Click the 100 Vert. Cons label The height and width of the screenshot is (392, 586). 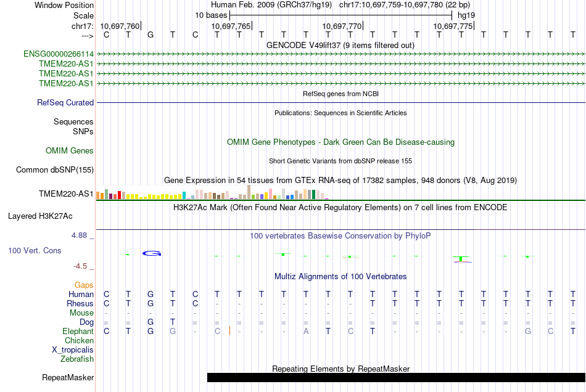click(35, 251)
